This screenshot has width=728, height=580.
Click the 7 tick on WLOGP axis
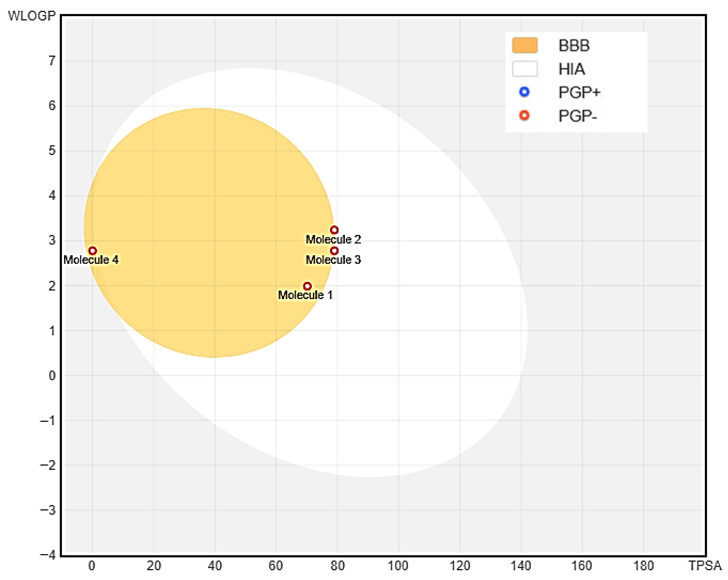[52, 61]
